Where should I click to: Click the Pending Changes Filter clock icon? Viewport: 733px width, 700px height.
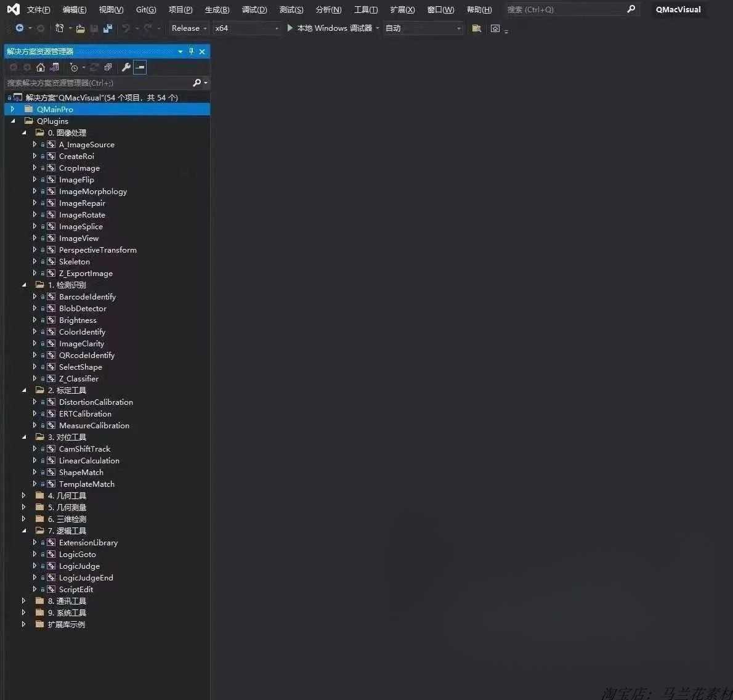[x=74, y=67]
